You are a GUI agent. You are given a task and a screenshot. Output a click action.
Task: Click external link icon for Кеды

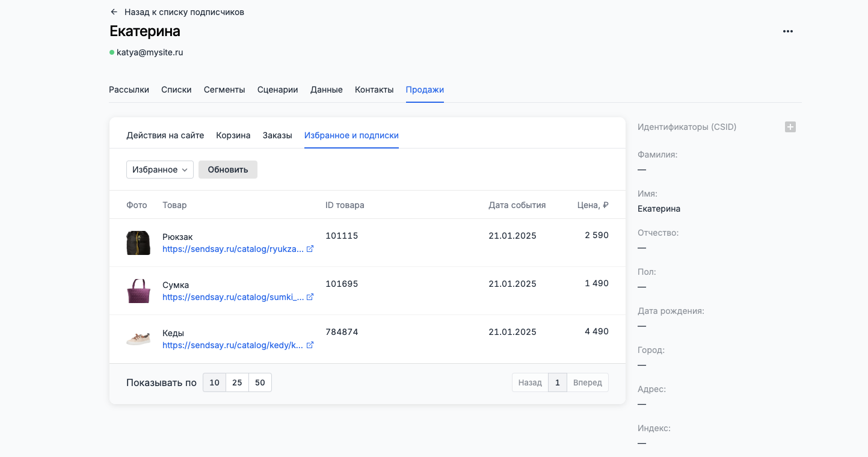310,345
